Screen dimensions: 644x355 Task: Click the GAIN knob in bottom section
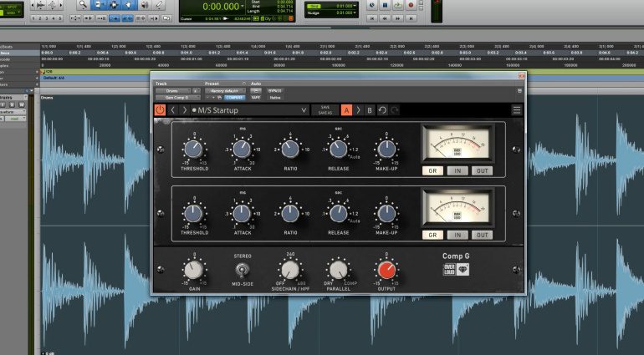(x=193, y=270)
